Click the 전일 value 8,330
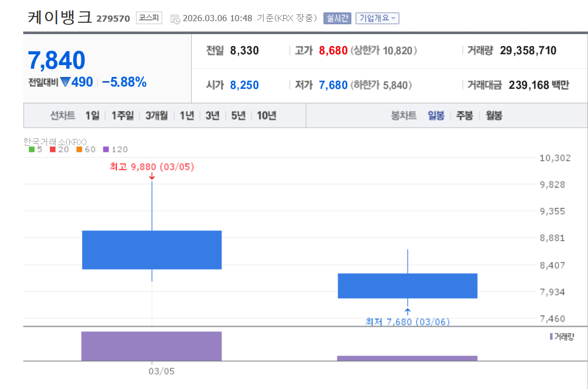 click(244, 51)
